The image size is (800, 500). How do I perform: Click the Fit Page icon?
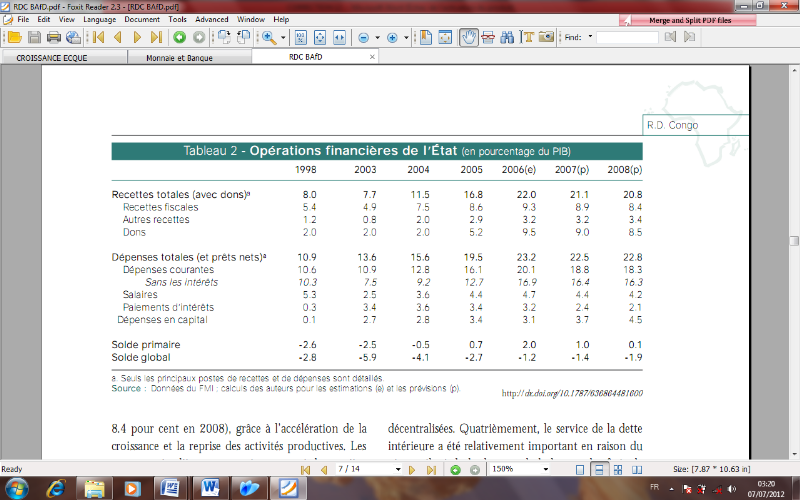(320, 37)
